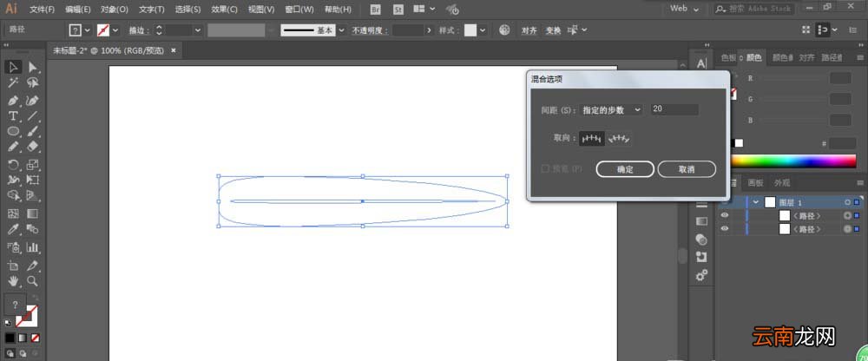This screenshot has width=868, height=361.
Task: Select the Hand tool
Action: click(x=13, y=280)
